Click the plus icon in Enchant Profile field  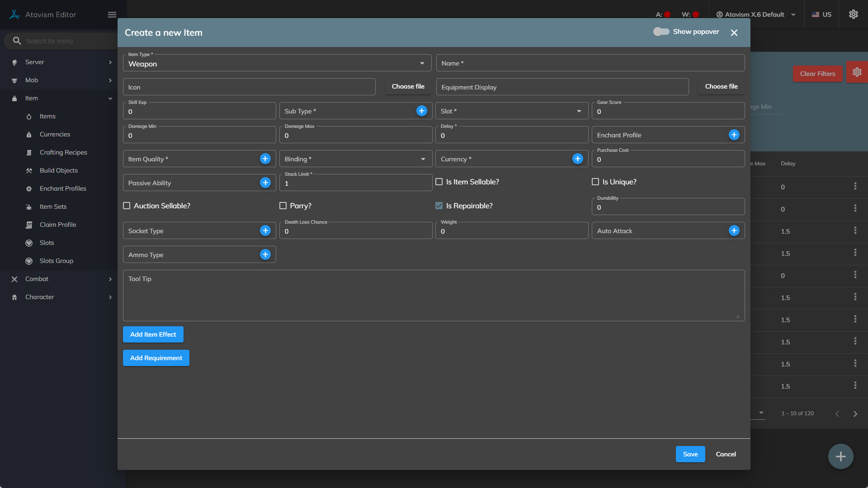tap(734, 135)
